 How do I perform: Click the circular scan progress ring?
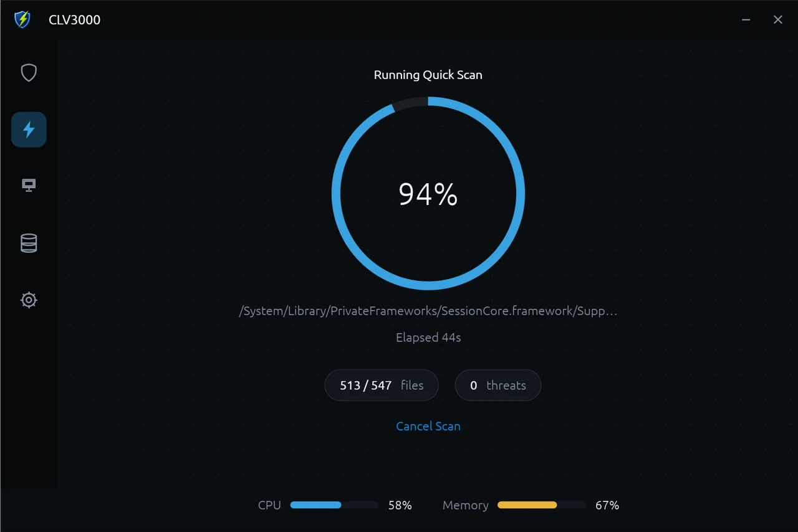click(428, 193)
